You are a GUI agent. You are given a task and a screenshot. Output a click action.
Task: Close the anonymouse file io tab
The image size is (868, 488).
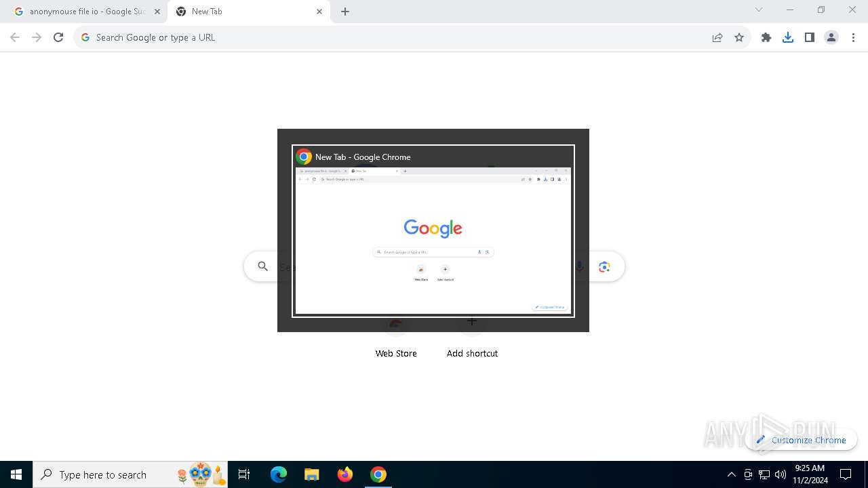pyautogui.click(x=157, y=12)
